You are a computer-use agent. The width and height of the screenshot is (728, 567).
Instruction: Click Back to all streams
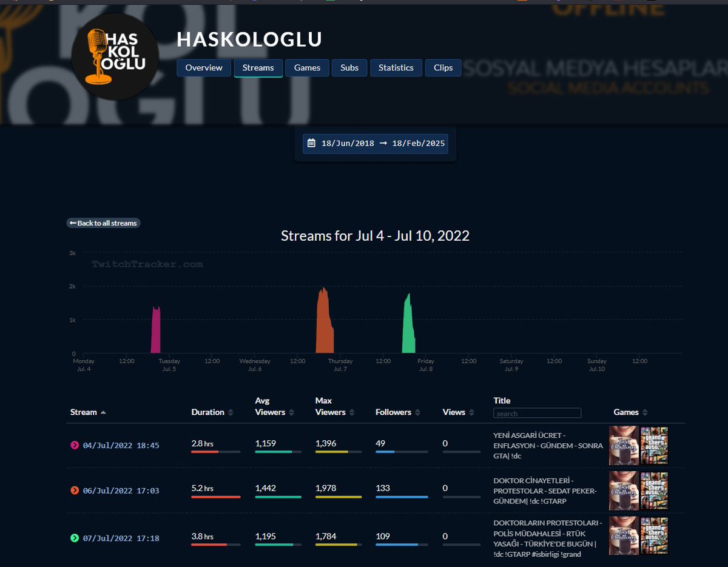[103, 223]
